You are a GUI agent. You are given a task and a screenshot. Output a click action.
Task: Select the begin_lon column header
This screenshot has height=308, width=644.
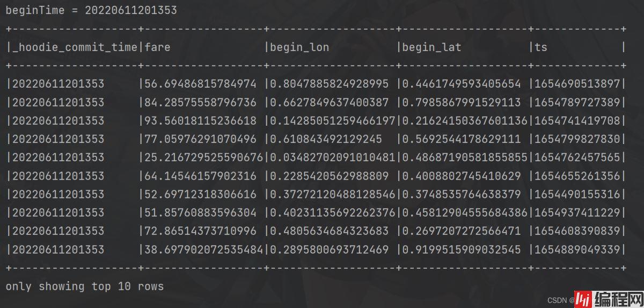pos(299,47)
